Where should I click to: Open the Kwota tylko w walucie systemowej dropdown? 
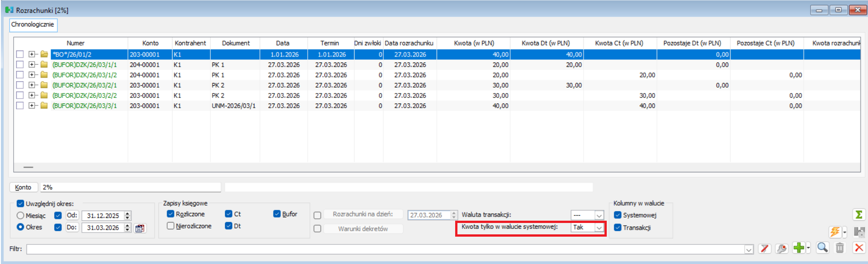[x=599, y=228]
